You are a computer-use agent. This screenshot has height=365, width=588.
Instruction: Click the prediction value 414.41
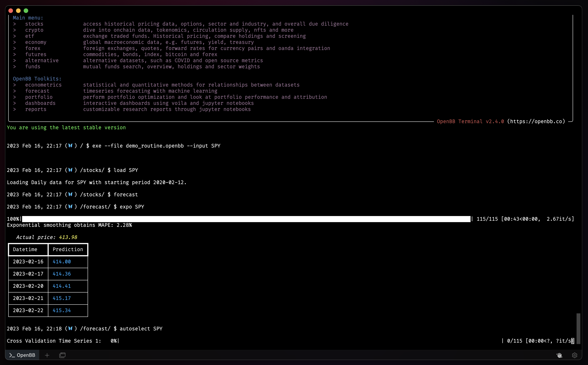click(62, 286)
